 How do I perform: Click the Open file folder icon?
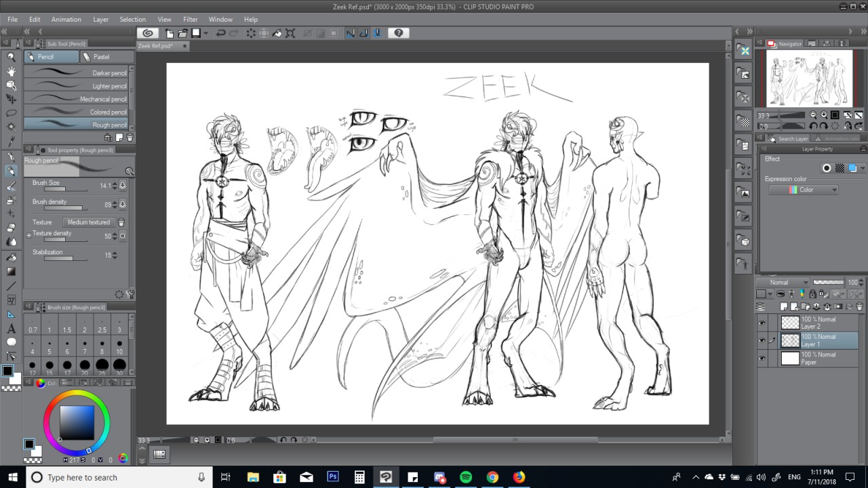(182, 33)
